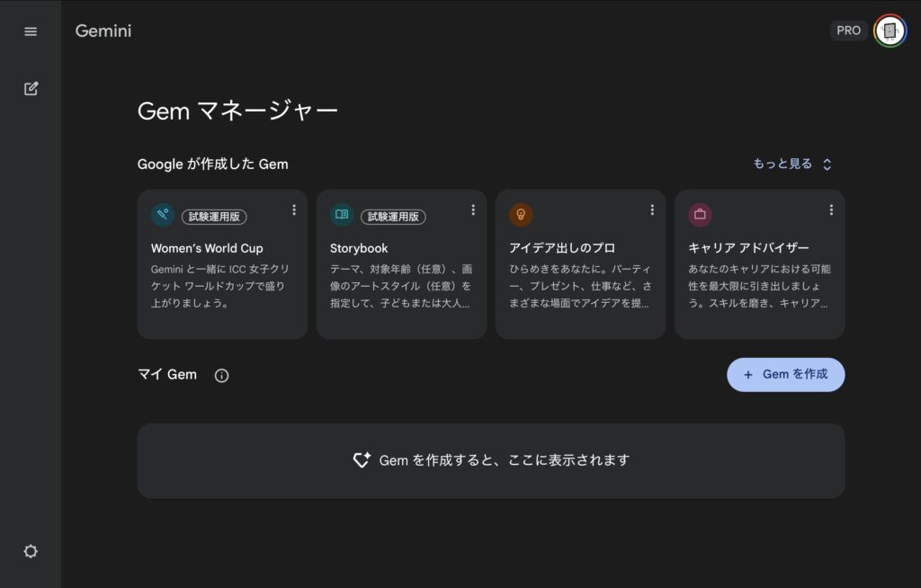
Task: Open the キャリア アドバイザー Gem card title
Action: pyautogui.click(x=748, y=248)
